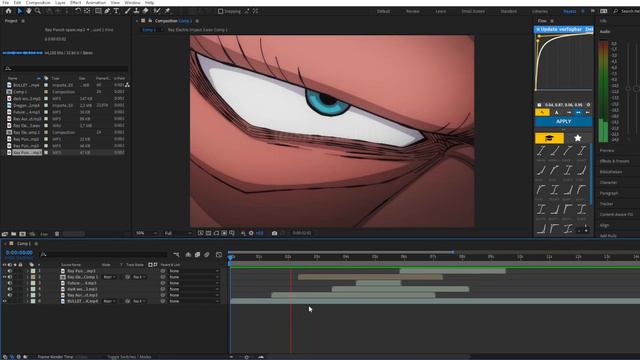The height and width of the screenshot is (360, 640).
Task: Open the Composition menu
Action: [38, 2]
